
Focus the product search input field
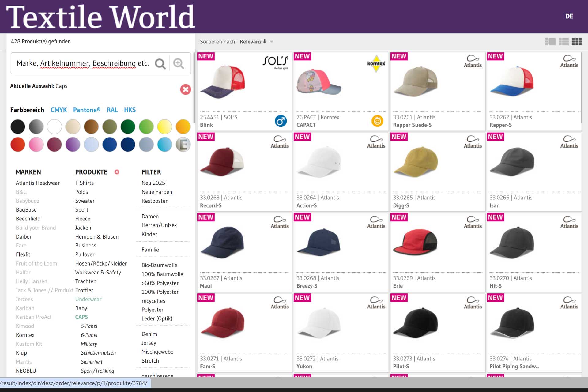click(83, 63)
